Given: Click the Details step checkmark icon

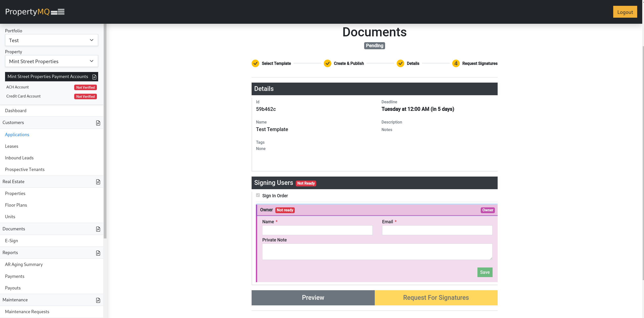Looking at the screenshot, I should click(x=400, y=63).
